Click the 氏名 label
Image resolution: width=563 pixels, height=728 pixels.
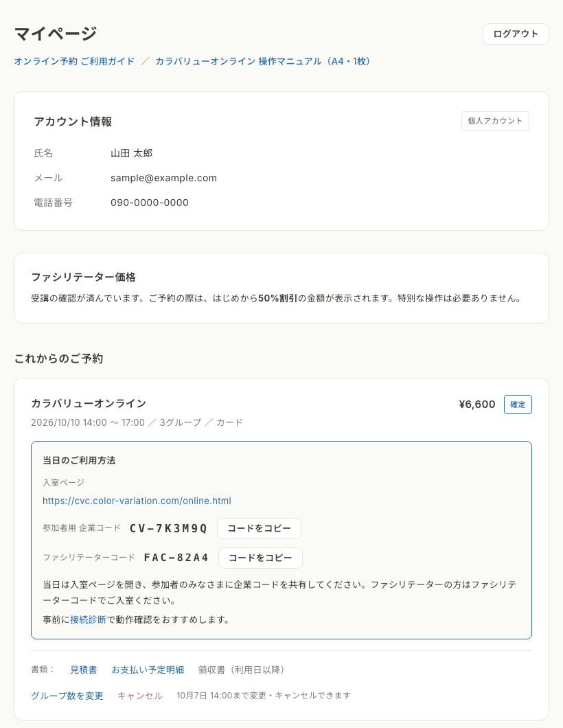(44, 153)
